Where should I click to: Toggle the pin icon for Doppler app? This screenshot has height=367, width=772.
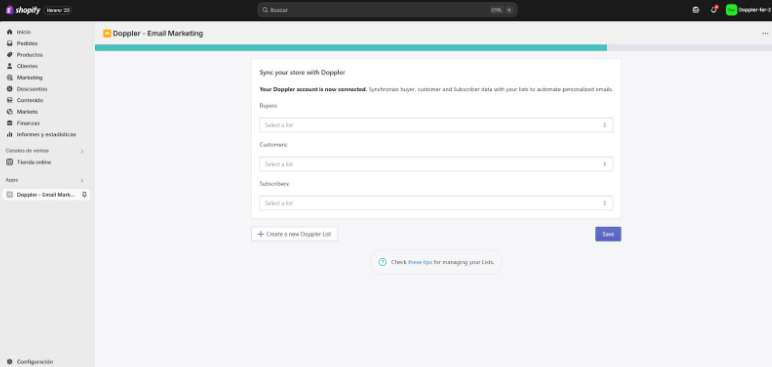click(x=84, y=195)
